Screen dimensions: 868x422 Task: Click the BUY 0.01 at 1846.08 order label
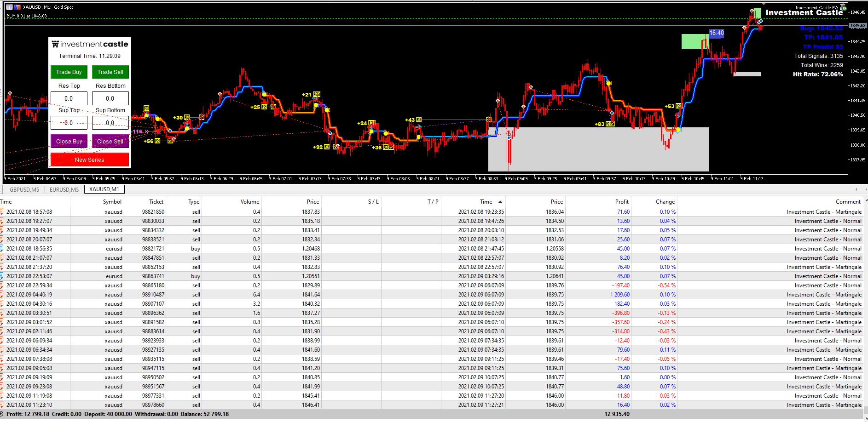click(x=27, y=16)
